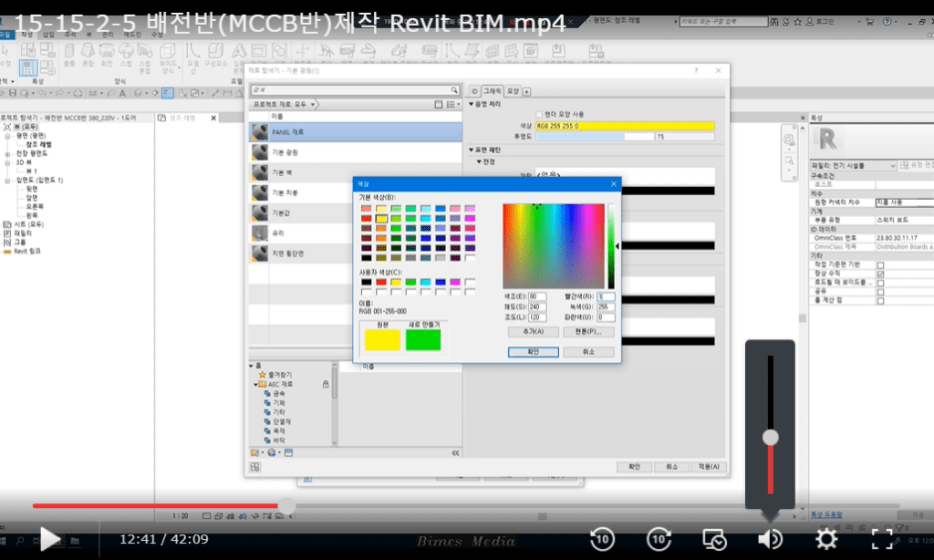Select the 지면 횡단면 material row
This screenshot has width=934, height=560.
coord(301,254)
